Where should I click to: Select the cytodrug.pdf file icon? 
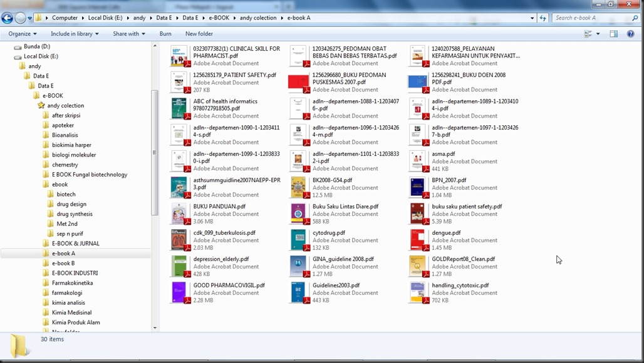click(x=299, y=240)
